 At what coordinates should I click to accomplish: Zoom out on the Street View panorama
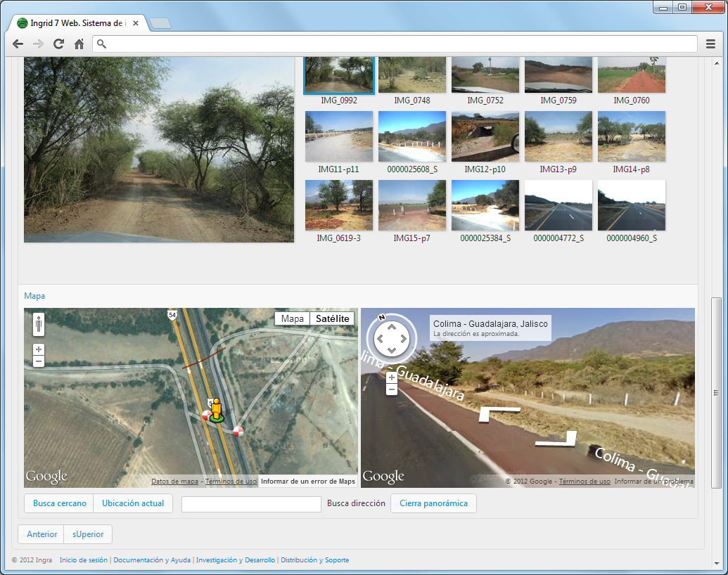(x=392, y=389)
